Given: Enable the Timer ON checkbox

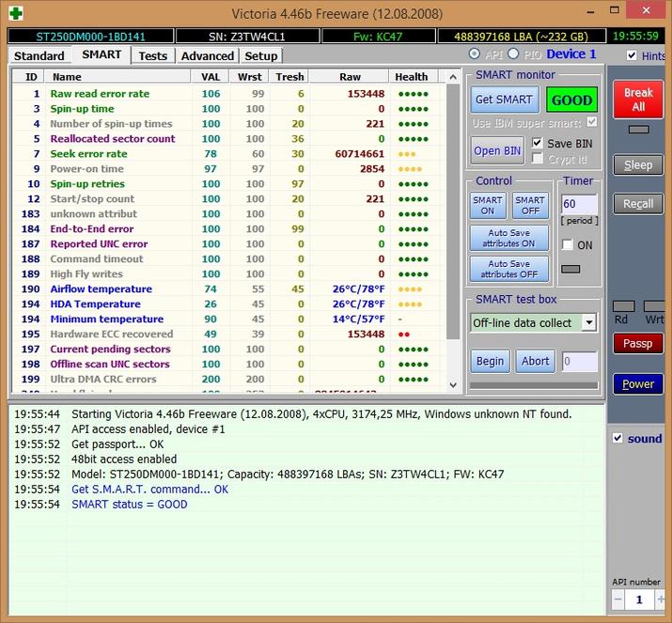Looking at the screenshot, I should 567,244.
